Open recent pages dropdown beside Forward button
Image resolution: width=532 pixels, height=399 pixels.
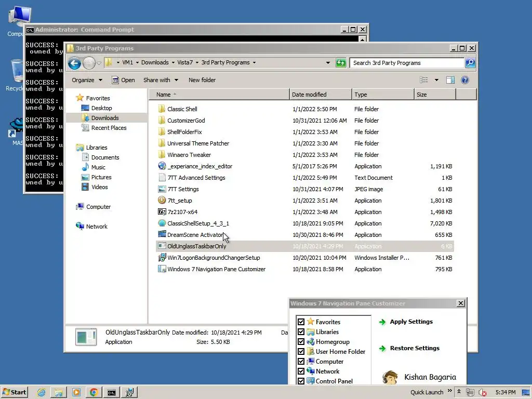(99, 63)
